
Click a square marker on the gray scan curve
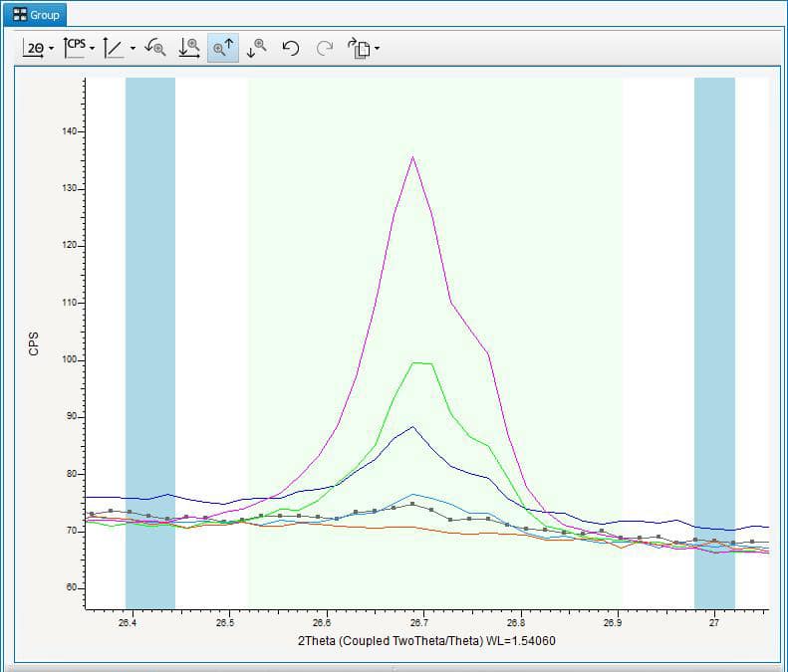coord(412,504)
